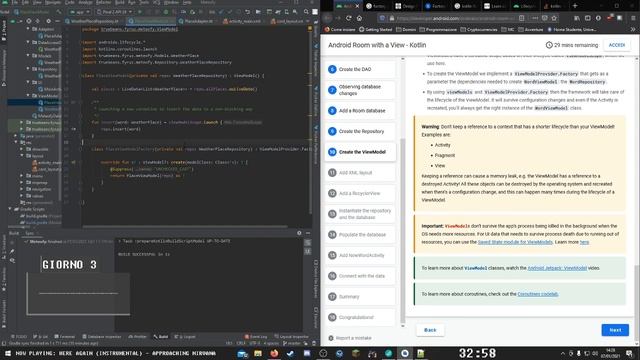Open the Code menu in Android Studio
This screenshot has height=360, width=640.
click(x=70, y=2)
